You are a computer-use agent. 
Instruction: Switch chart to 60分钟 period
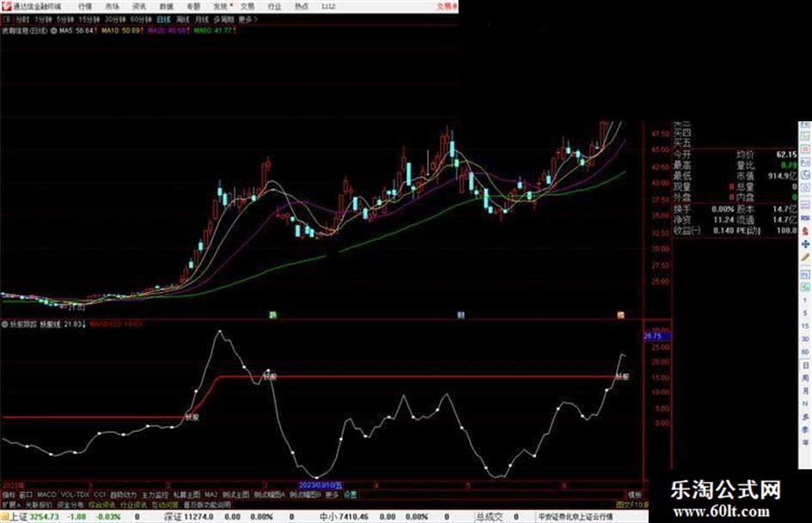(140, 20)
